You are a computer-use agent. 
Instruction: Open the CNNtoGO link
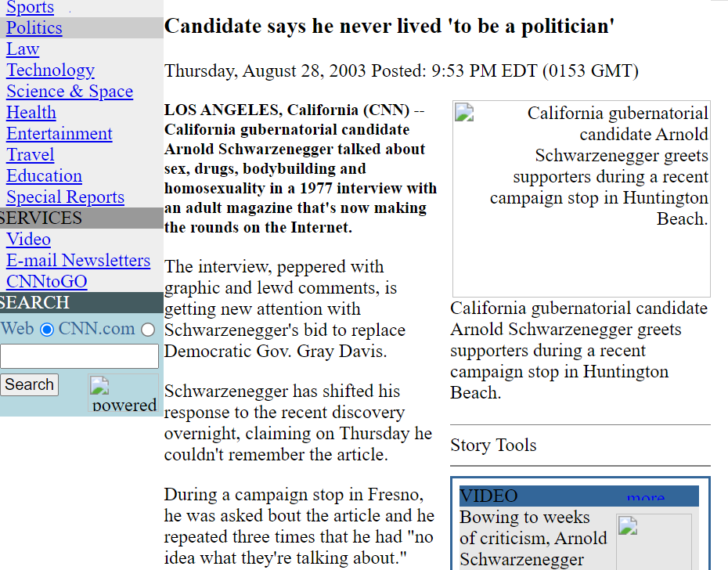tap(46, 282)
